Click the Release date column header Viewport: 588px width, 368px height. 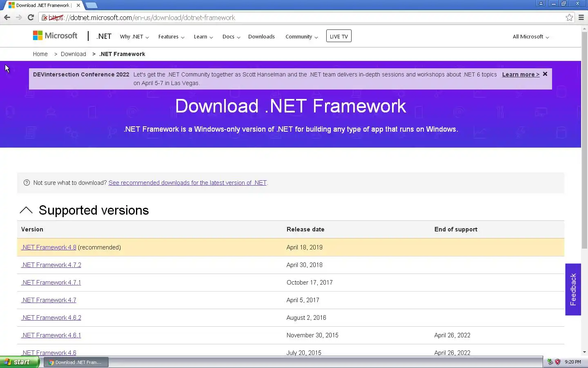point(305,229)
